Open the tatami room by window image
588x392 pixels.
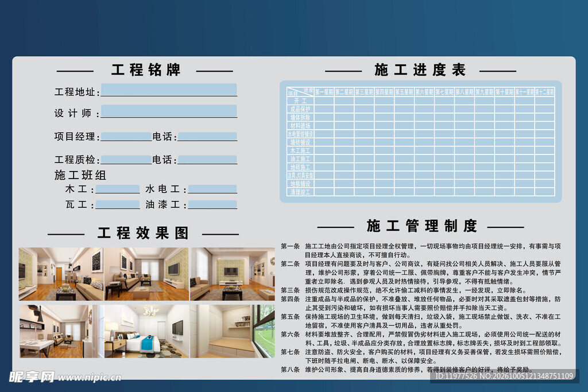pos(233,331)
